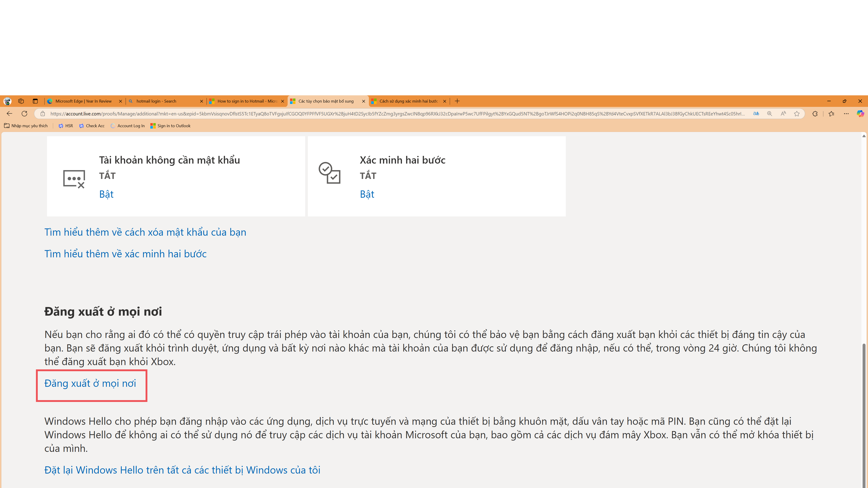Screen dimensions: 868x488
Task: Open the Account Log In bookmark
Action: point(128,126)
